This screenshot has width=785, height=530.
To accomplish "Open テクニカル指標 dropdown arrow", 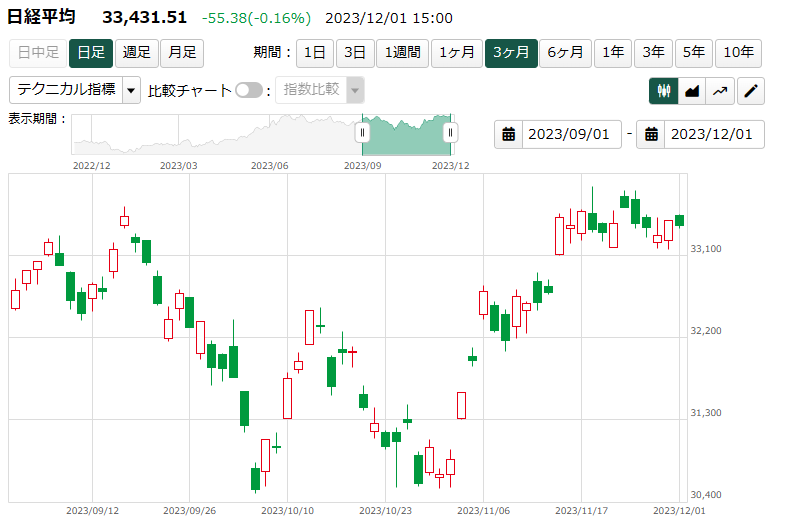I will pyautogui.click(x=132, y=90).
